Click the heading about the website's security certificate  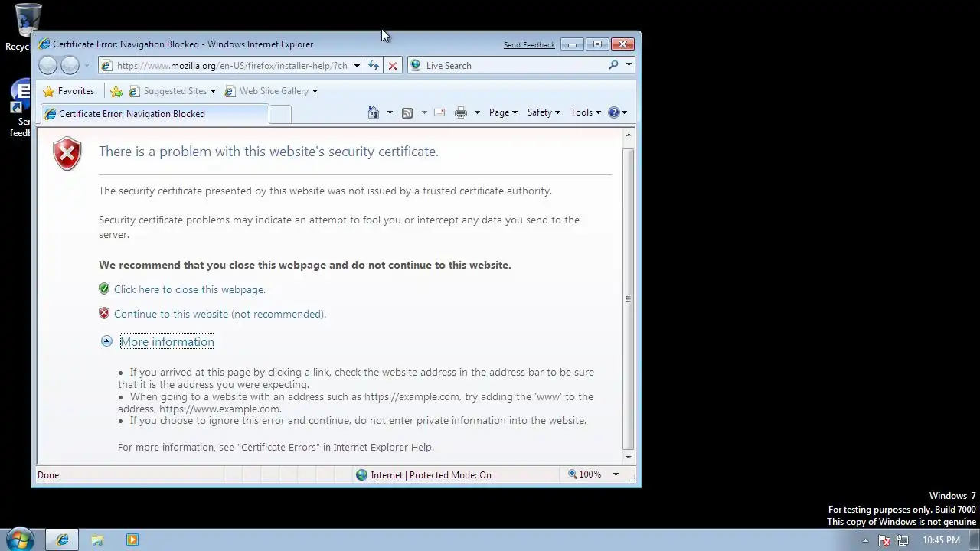269,152
